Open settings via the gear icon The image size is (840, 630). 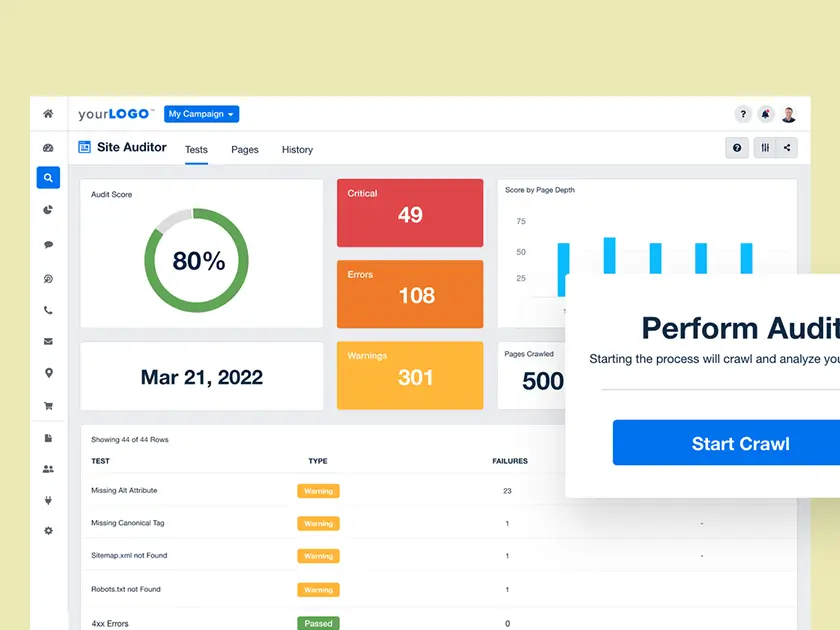(x=48, y=530)
